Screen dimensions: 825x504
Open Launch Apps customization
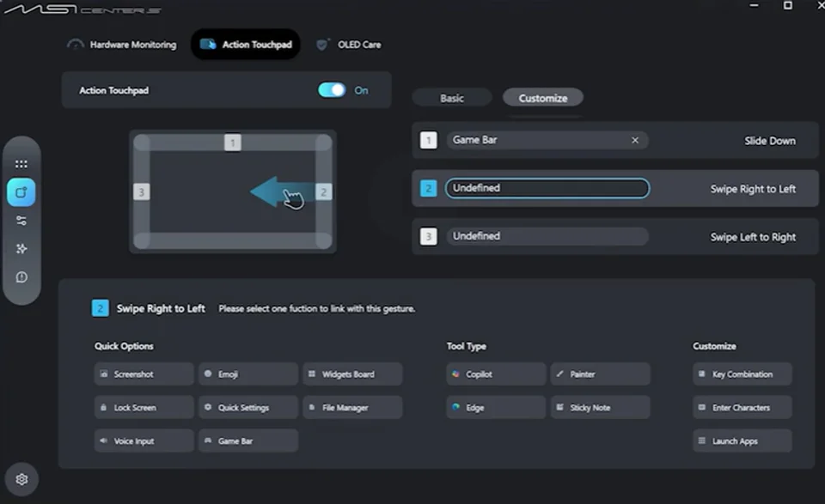742,441
